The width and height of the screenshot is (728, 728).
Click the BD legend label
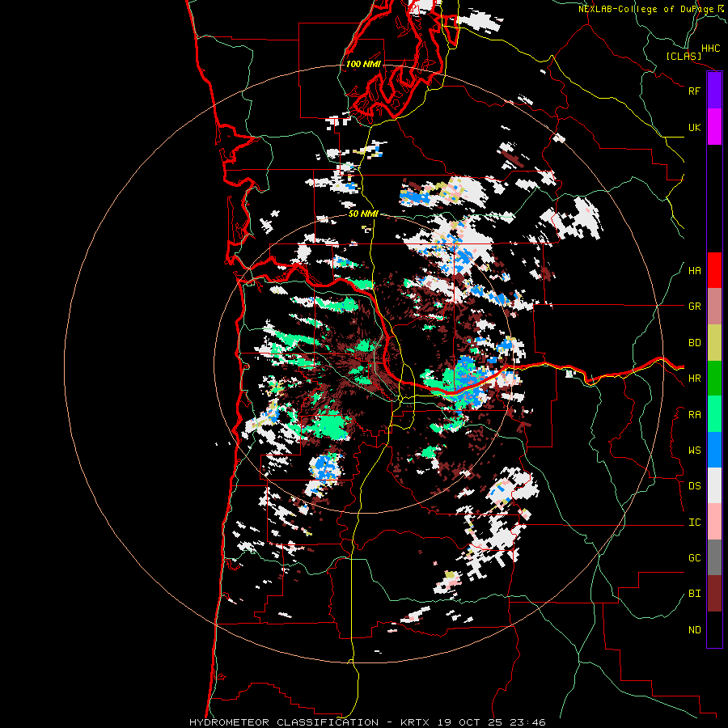pyautogui.click(x=694, y=343)
